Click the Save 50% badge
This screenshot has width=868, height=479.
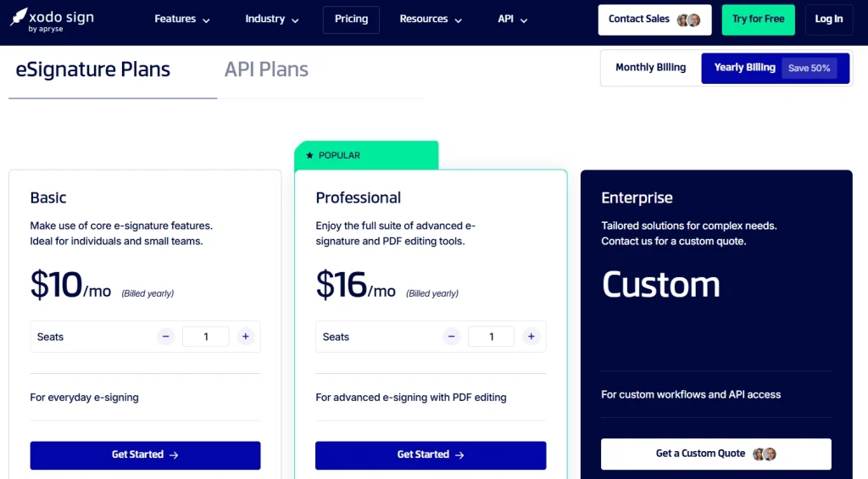click(809, 68)
